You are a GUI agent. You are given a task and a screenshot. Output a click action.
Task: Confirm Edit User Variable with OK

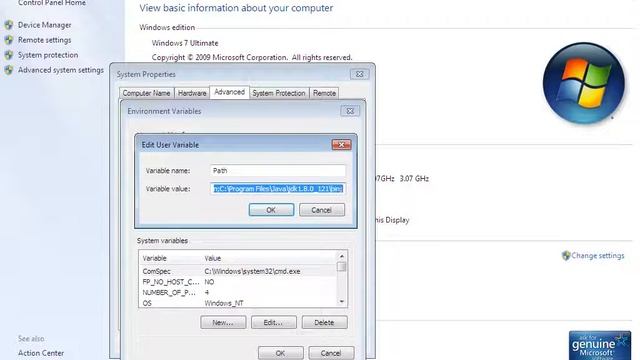tap(271, 210)
